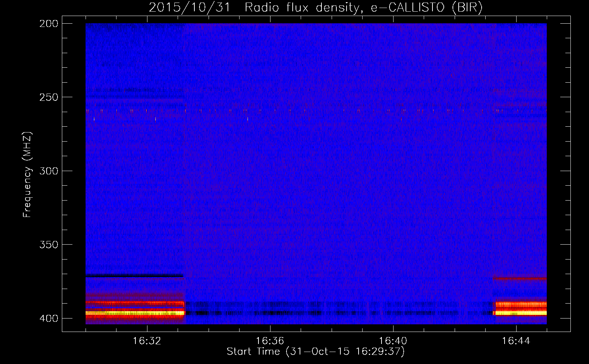This screenshot has height=364, width=589.
Task: Click the 'Start Time (31-Oct-15 16:29:37)' label
Action: pos(316,352)
